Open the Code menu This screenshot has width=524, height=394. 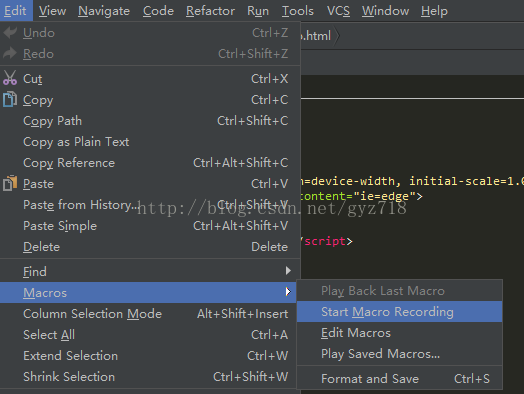click(158, 11)
